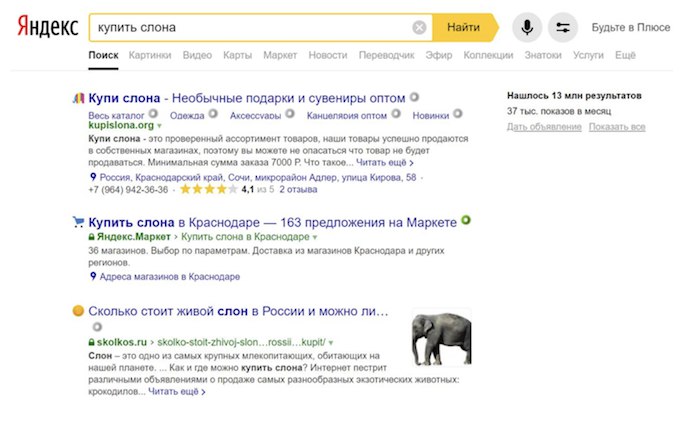Open the Знатоки tab
This screenshot has height=424, width=700.
[543, 55]
